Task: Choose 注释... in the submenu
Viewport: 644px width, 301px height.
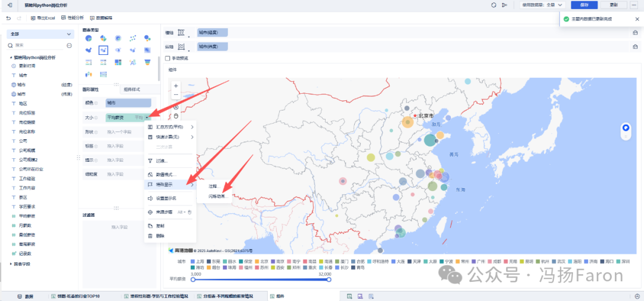Action: [x=215, y=186]
